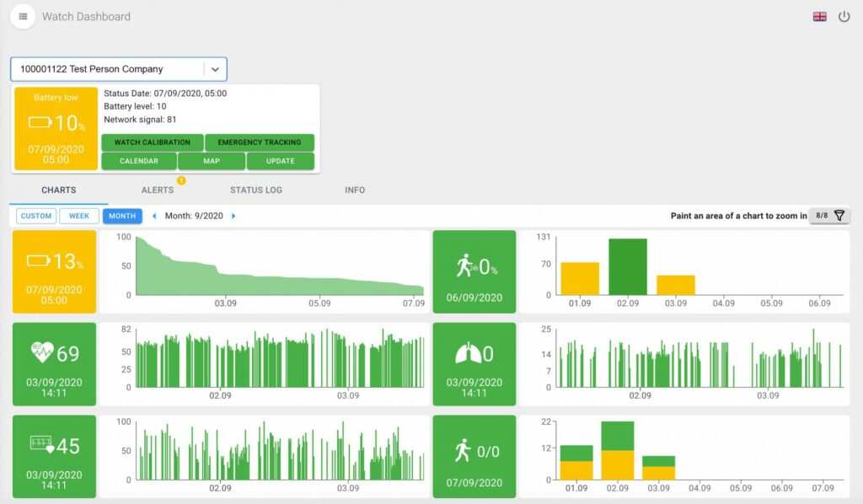The height and width of the screenshot is (504, 863).
Task: Click the power logout icon
Action: point(844,17)
